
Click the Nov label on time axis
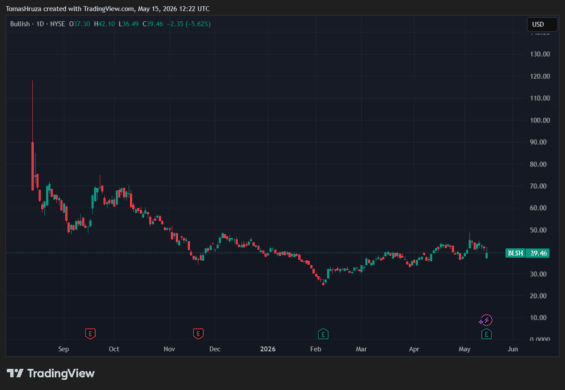click(169, 349)
